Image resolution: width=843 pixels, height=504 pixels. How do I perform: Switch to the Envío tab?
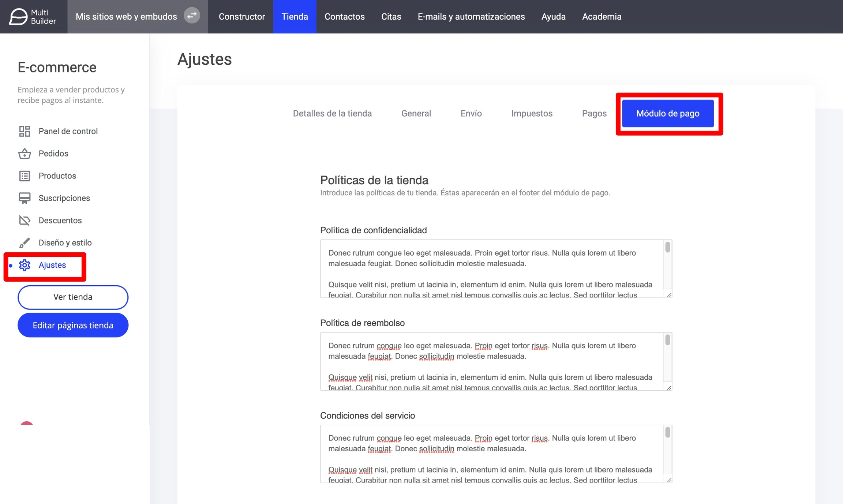pyautogui.click(x=471, y=114)
